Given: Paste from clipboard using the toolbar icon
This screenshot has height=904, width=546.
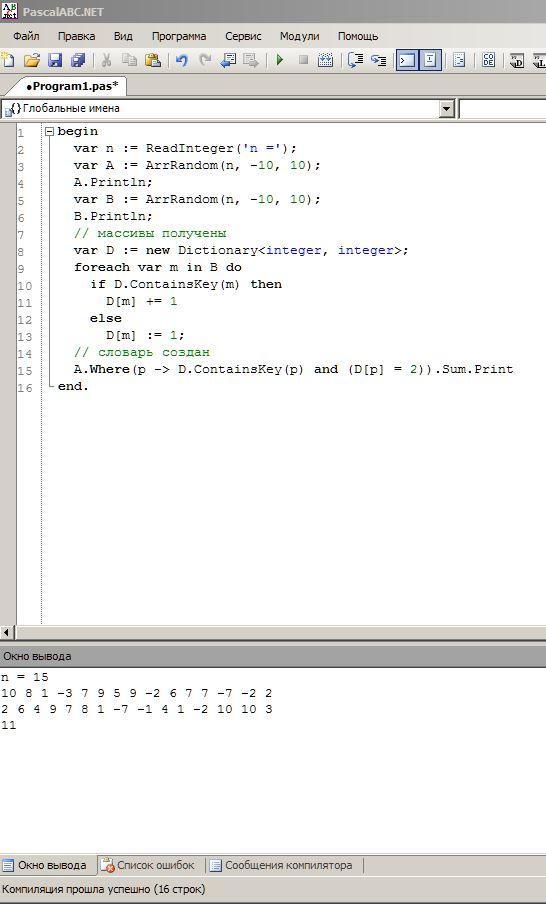Looking at the screenshot, I should click(x=153, y=60).
